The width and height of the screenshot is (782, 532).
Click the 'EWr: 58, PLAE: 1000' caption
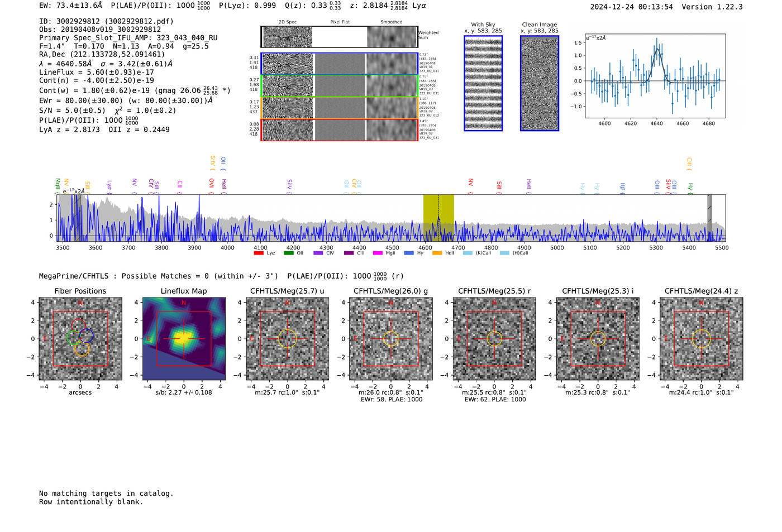[391, 400]
